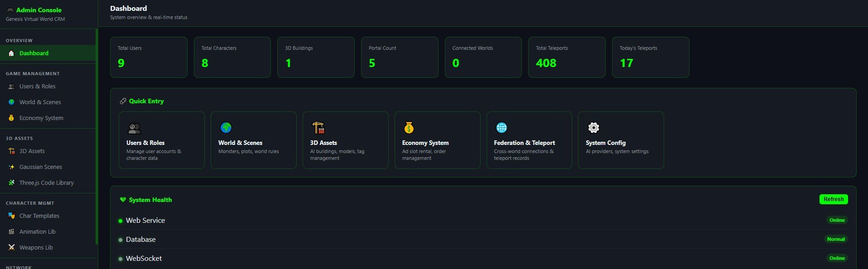The height and width of the screenshot is (269, 868).
Task: Select Weapons Lib in sidebar
Action: click(x=48, y=248)
